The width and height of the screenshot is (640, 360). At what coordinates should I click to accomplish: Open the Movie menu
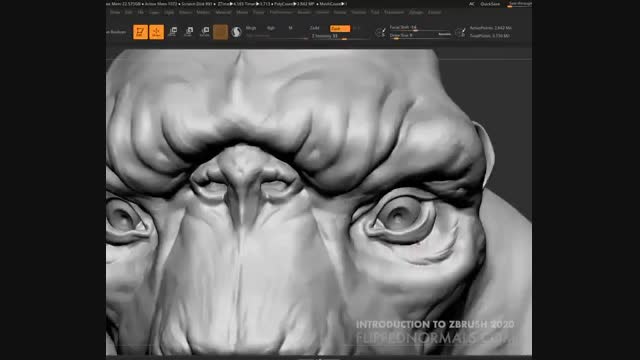pos(242,13)
